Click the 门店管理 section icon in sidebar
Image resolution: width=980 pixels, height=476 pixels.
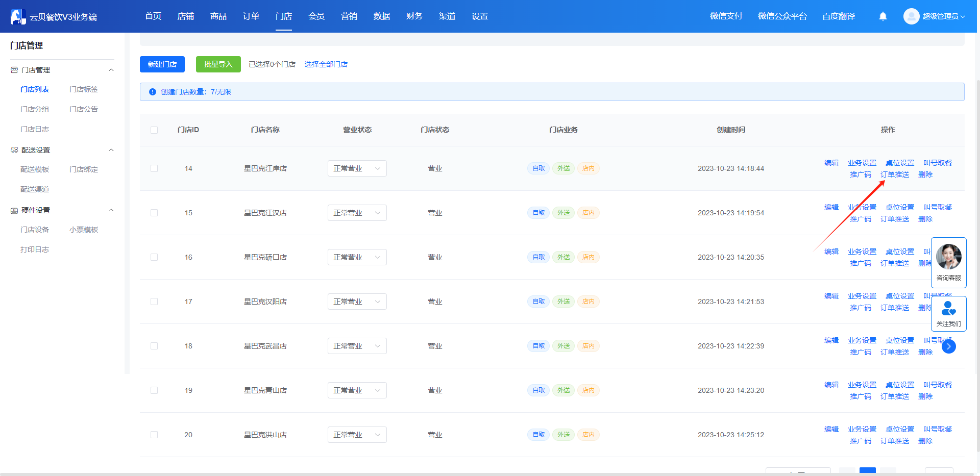(14, 70)
